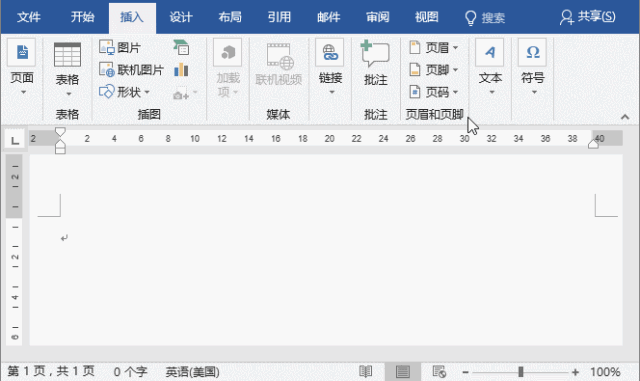Open the 设计 tab
The width and height of the screenshot is (640, 381).
coord(181,17)
